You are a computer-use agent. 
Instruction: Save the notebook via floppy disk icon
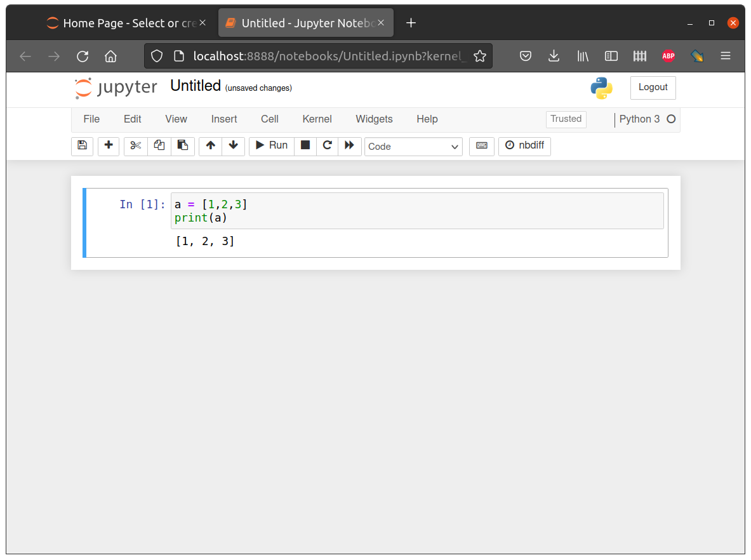[82, 146]
